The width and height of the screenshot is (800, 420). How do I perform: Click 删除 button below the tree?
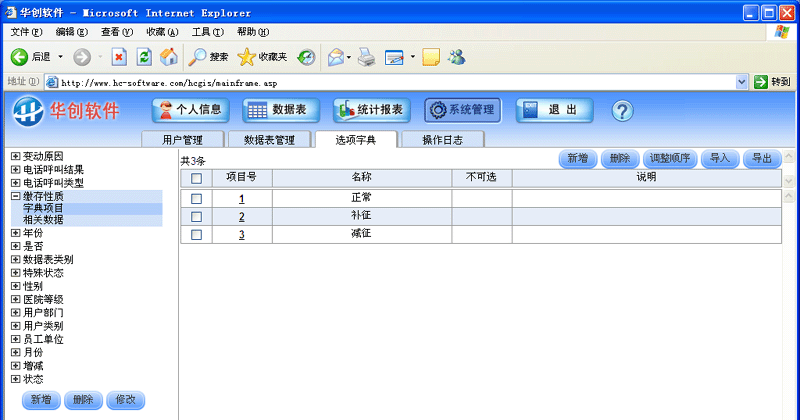[84, 400]
